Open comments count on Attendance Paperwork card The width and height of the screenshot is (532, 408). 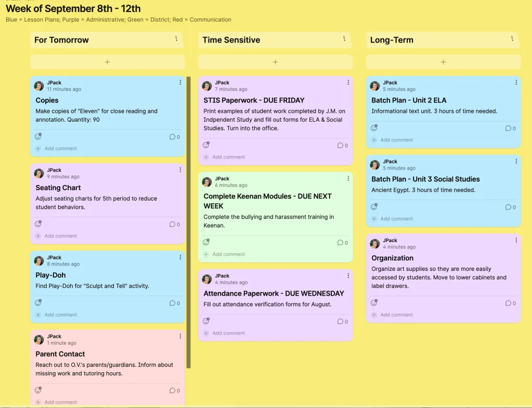click(343, 322)
